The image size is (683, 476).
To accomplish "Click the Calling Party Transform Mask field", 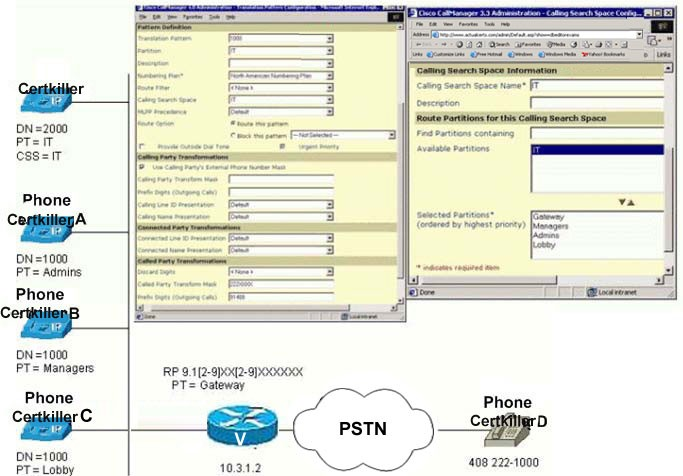I will point(281,179).
